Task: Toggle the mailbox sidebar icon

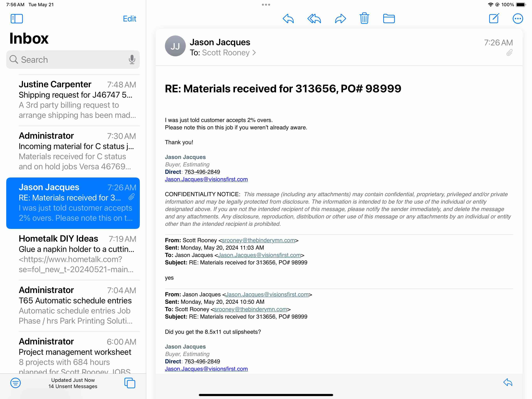Action: pyautogui.click(x=17, y=19)
